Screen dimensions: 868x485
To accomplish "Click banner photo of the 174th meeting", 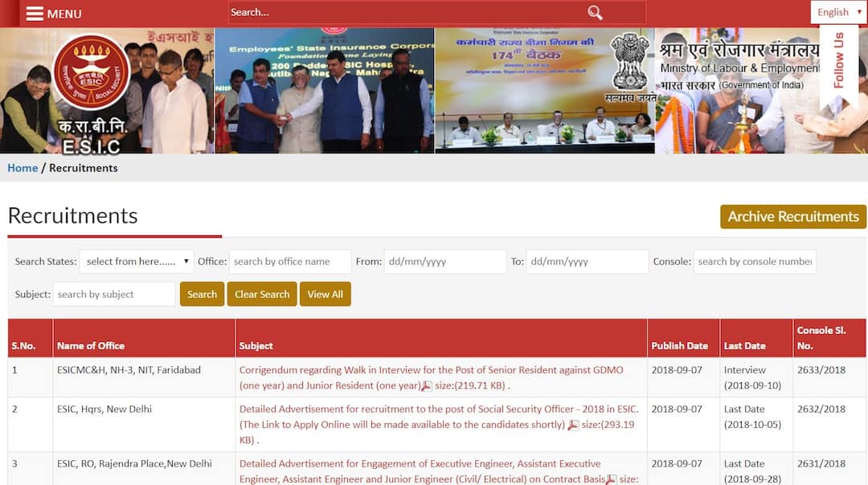I will coord(545,91).
